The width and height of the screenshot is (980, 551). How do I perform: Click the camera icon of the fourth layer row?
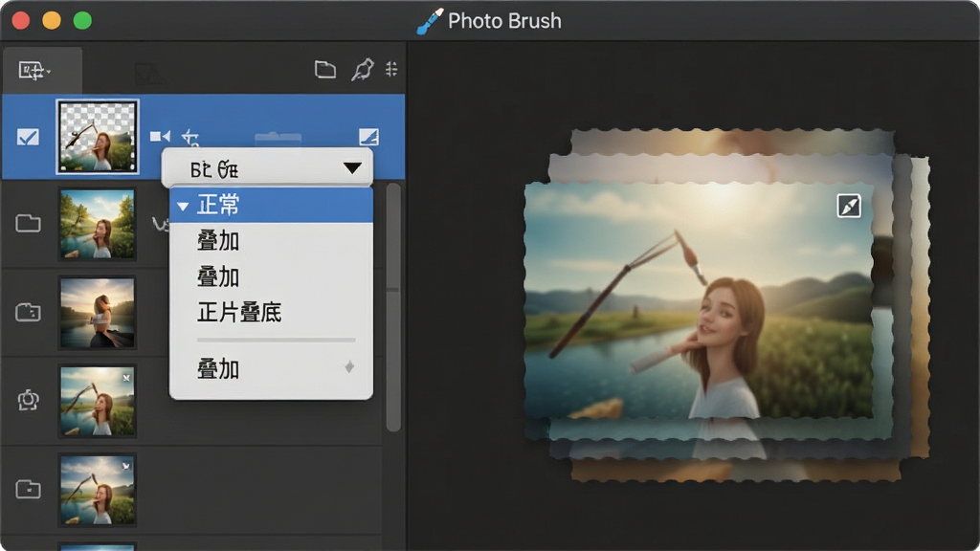click(x=28, y=400)
